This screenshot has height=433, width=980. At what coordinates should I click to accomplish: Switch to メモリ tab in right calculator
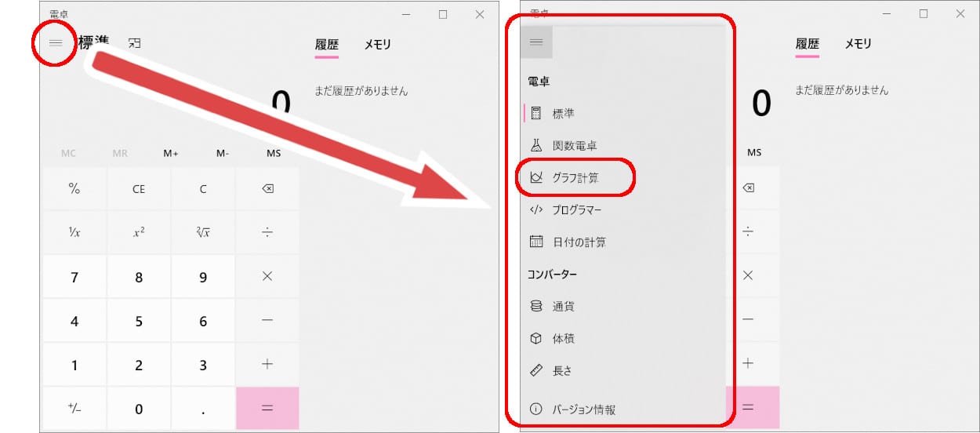click(x=858, y=45)
